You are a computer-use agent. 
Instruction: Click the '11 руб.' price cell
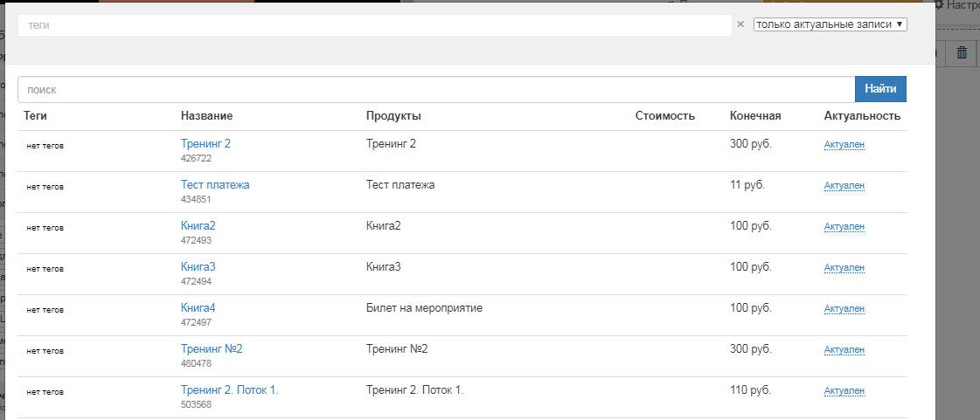(747, 185)
